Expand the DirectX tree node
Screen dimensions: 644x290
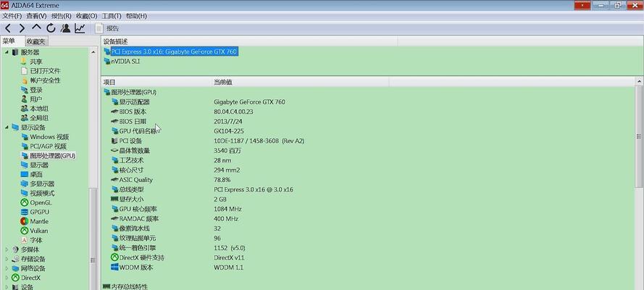7,278
